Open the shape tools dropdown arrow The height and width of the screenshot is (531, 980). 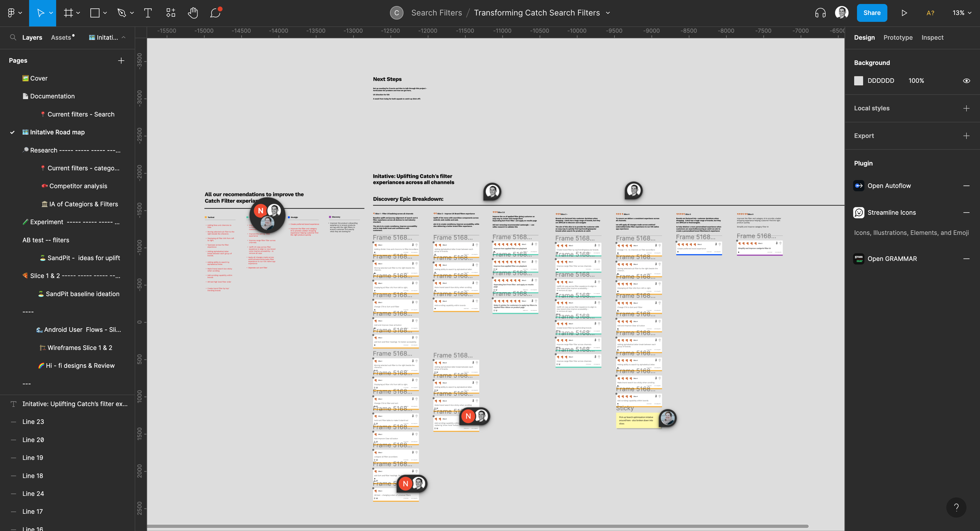[105, 13]
